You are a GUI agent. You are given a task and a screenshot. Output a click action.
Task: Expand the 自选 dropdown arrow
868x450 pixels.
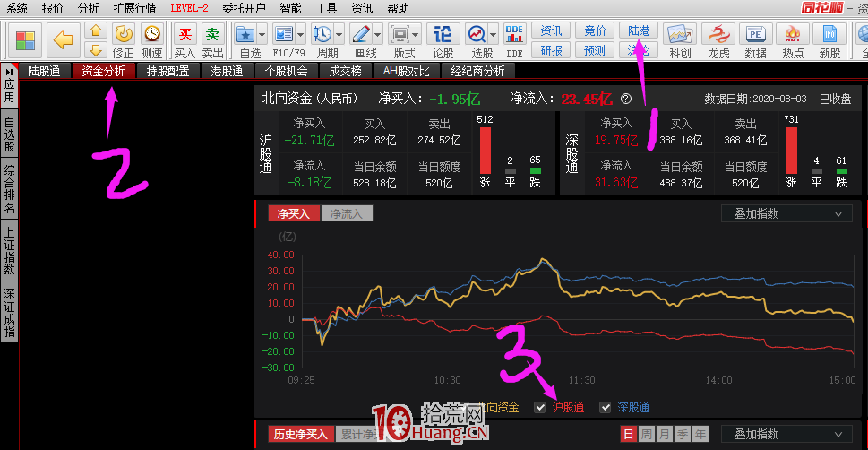[262, 34]
